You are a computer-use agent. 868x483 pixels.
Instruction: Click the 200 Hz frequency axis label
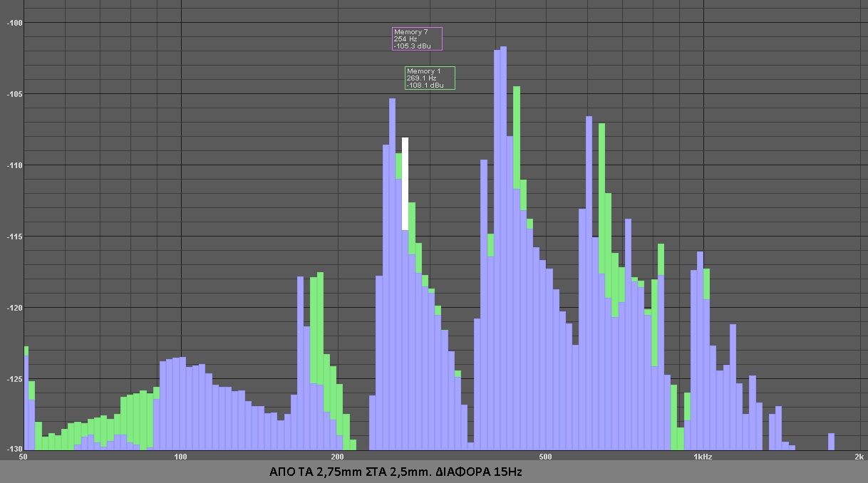(338, 457)
